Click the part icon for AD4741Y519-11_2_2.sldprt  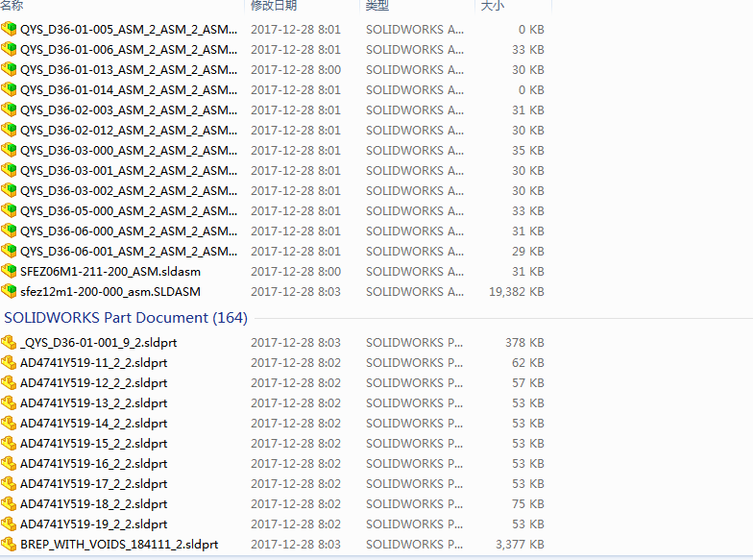tap(9, 363)
